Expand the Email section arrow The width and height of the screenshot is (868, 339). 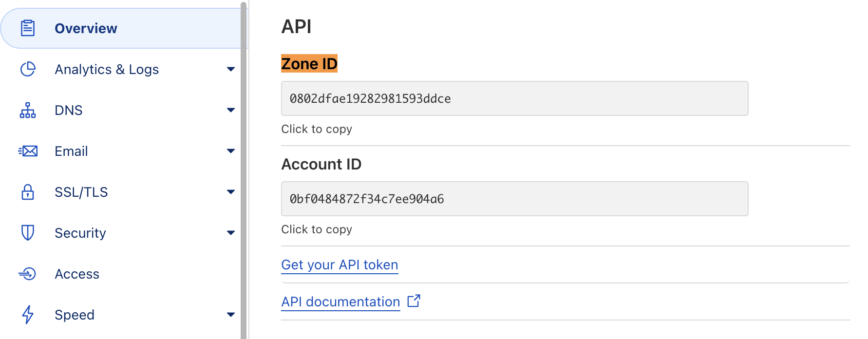click(231, 151)
